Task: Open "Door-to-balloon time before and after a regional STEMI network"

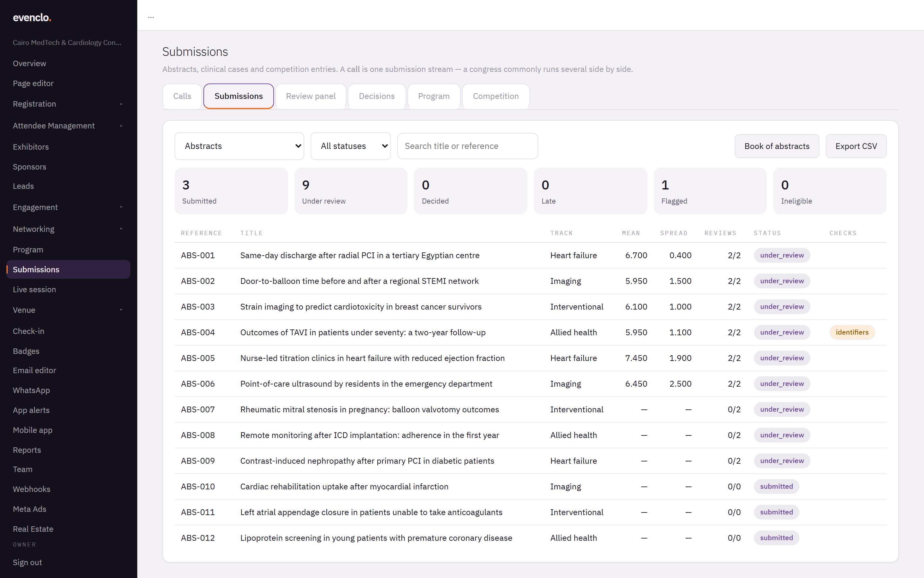Action: pyautogui.click(x=359, y=281)
